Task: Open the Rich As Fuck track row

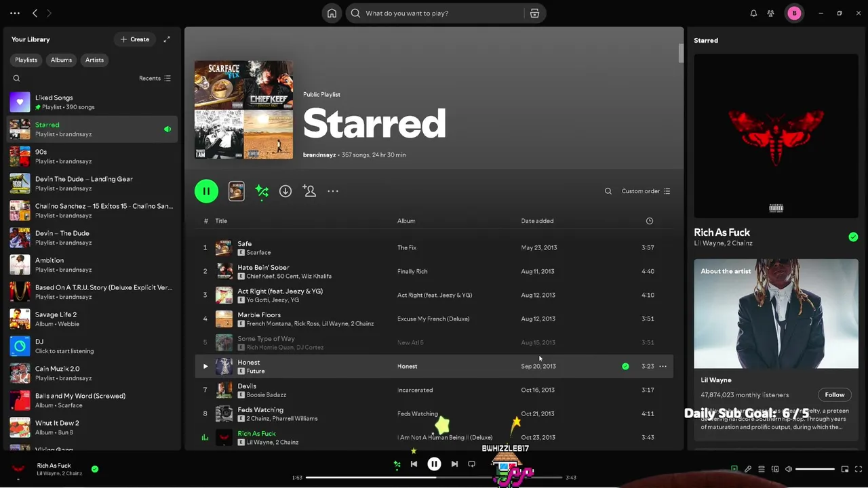Action: tap(434, 437)
